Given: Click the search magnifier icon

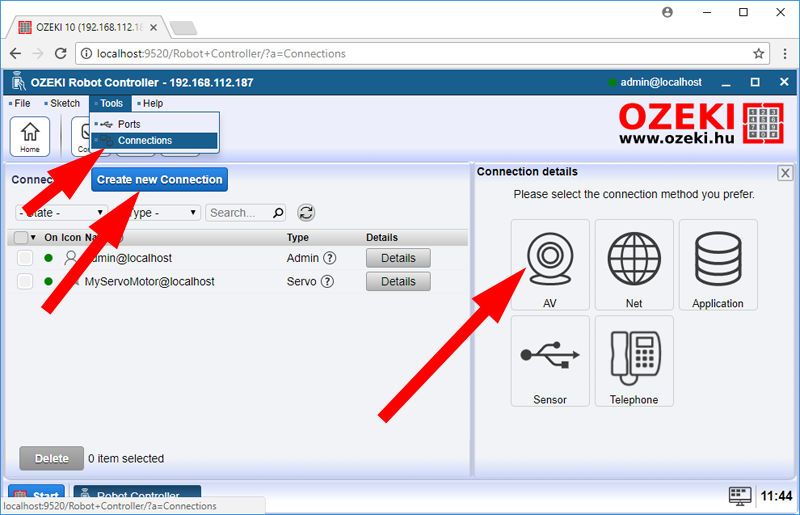Looking at the screenshot, I should coord(278,212).
